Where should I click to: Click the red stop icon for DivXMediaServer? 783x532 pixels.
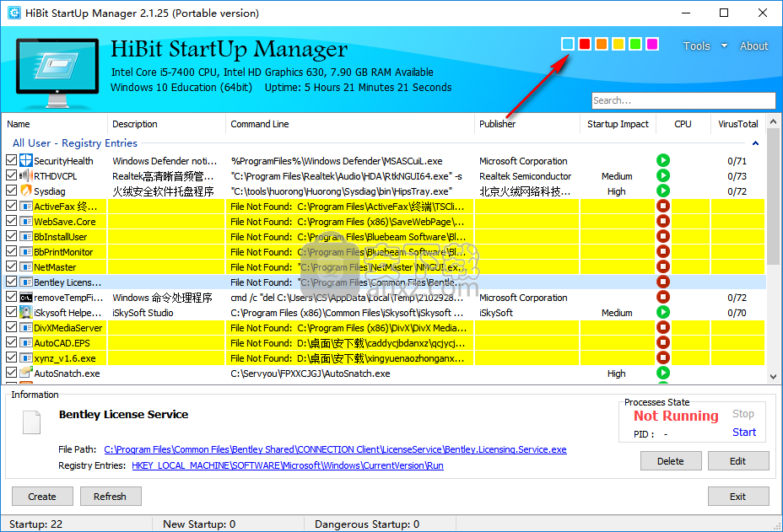(x=662, y=327)
